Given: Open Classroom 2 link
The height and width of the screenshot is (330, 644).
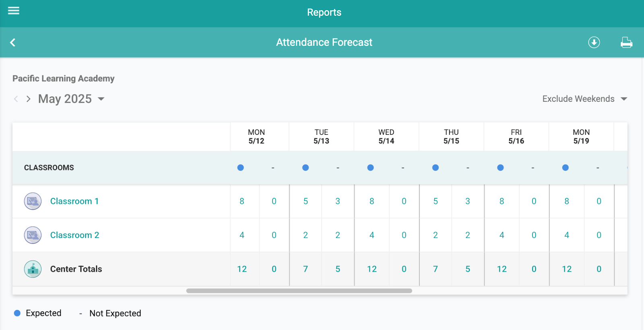Looking at the screenshot, I should click(x=74, y=235).
